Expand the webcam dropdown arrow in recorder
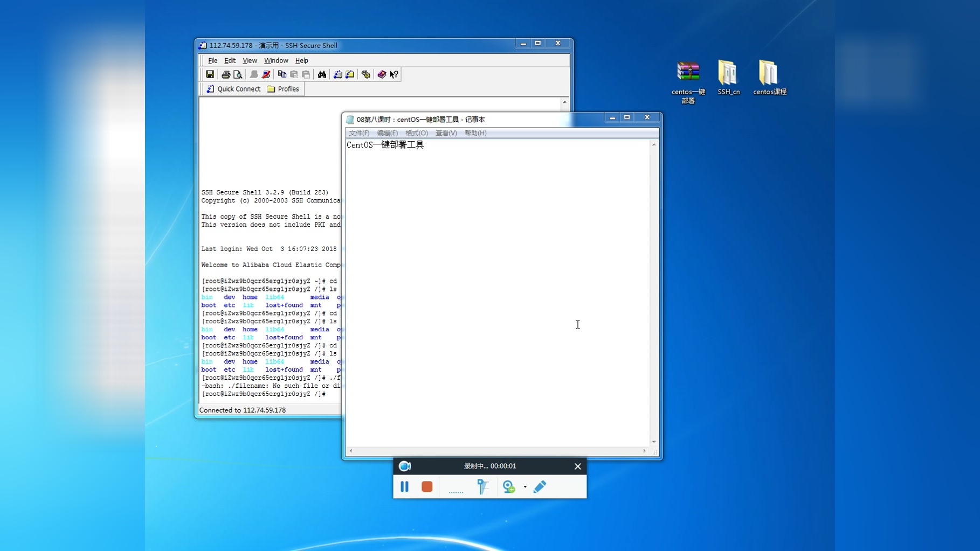980x551 pixels. point(525,487)
